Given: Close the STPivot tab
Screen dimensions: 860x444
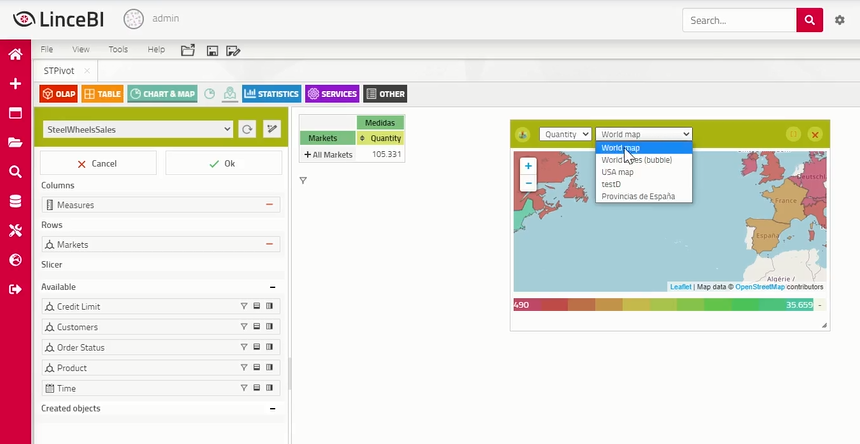Looking at the screenshot, I should click(87, 71).
